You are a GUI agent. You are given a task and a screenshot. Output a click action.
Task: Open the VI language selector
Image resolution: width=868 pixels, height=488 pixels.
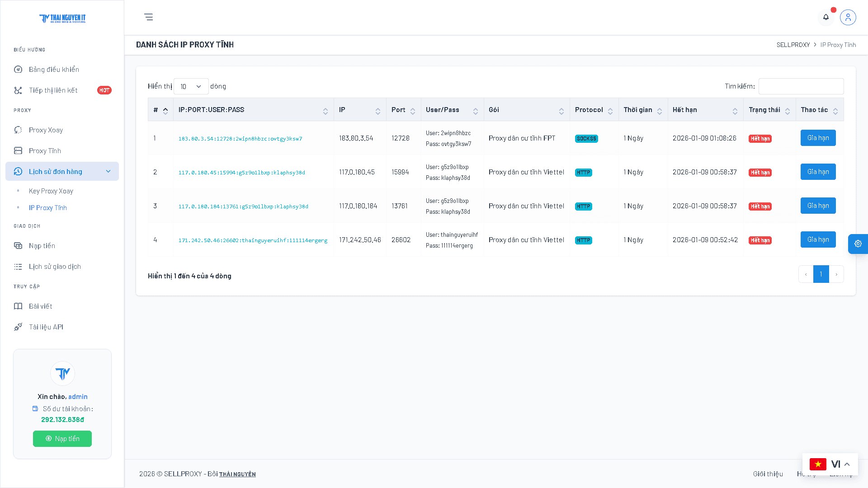(x=830, y=464)
